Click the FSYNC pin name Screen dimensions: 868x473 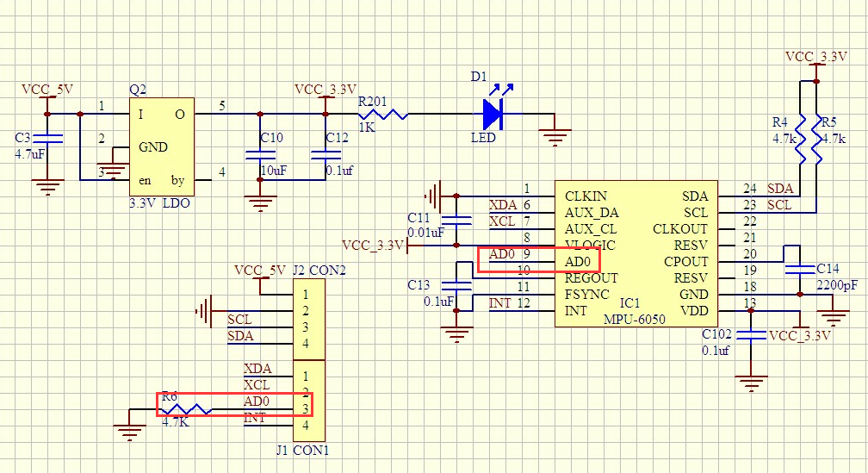coord(586,294)
